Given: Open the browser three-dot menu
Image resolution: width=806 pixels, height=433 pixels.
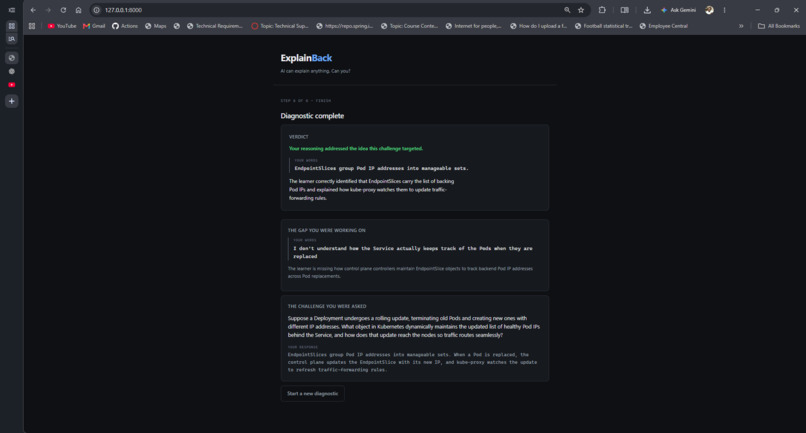Looking at the screenshot, I should [x=725, y=10].
